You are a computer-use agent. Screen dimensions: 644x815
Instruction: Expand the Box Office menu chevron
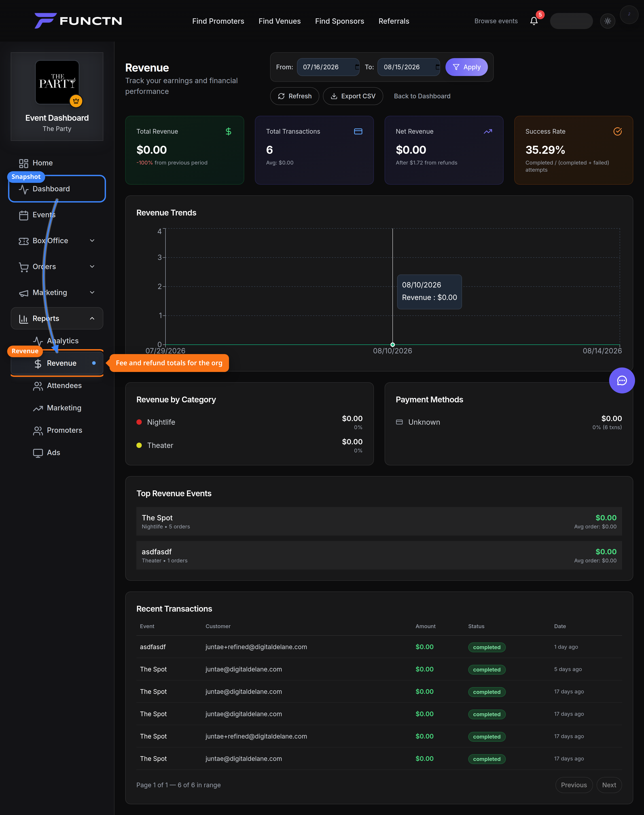92,241
